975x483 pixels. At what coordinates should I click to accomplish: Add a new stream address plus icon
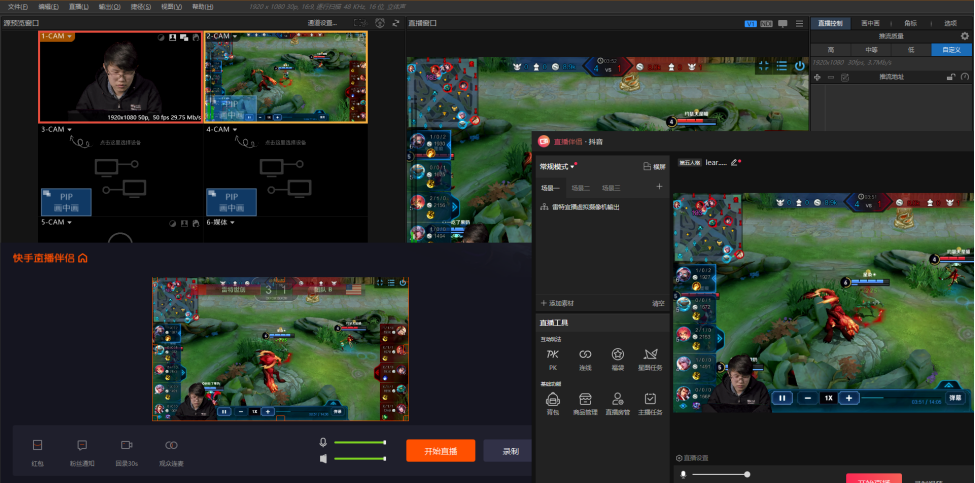(817, 77)
